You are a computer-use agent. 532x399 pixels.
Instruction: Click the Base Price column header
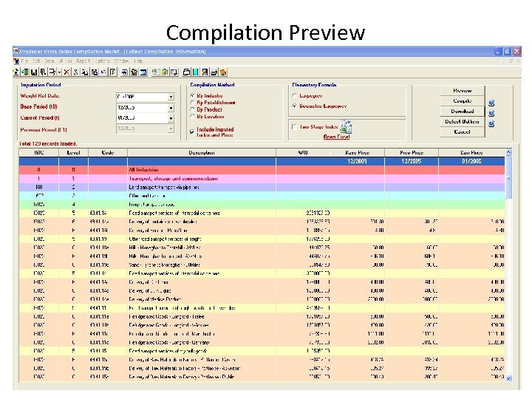coord(358,153)
